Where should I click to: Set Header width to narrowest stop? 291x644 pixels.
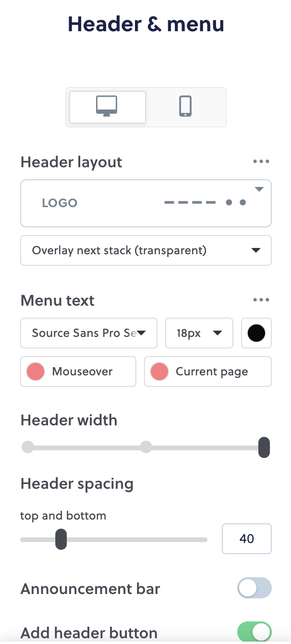pos(28,447)
